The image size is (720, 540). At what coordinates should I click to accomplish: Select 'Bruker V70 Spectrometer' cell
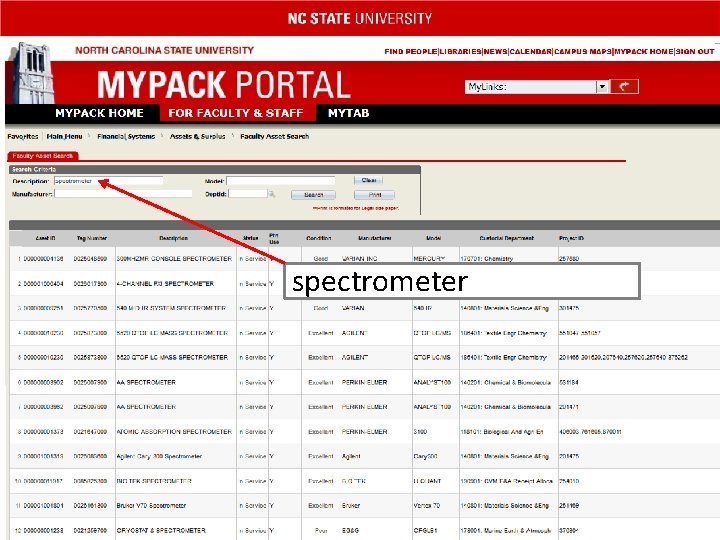151,506
